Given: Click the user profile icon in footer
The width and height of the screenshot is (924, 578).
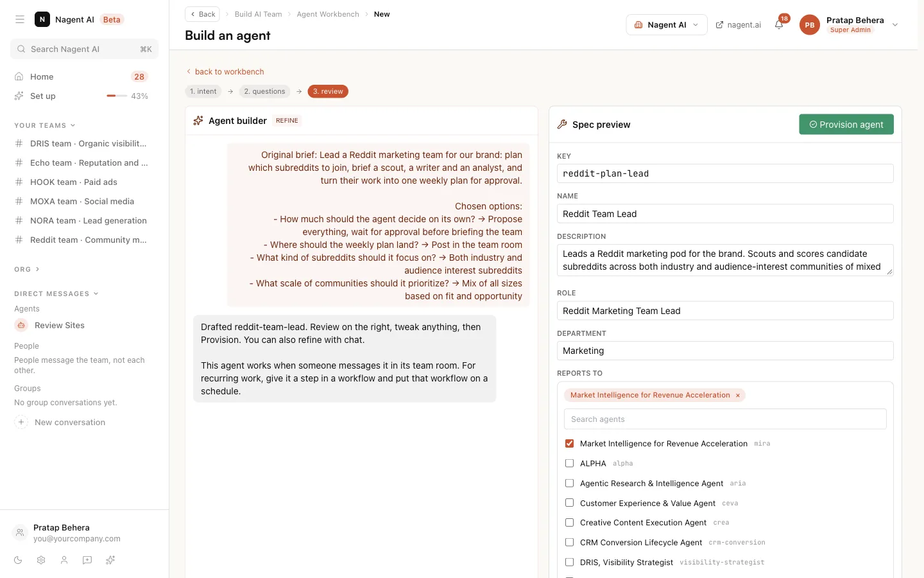Looking at the screenshot, I should [x=64, y=560].
